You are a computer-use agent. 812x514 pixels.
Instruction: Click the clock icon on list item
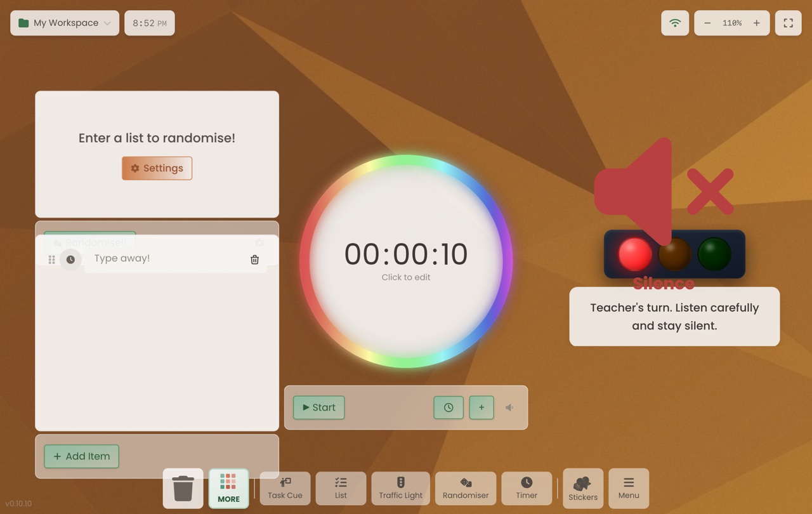(x=70, y=260)
